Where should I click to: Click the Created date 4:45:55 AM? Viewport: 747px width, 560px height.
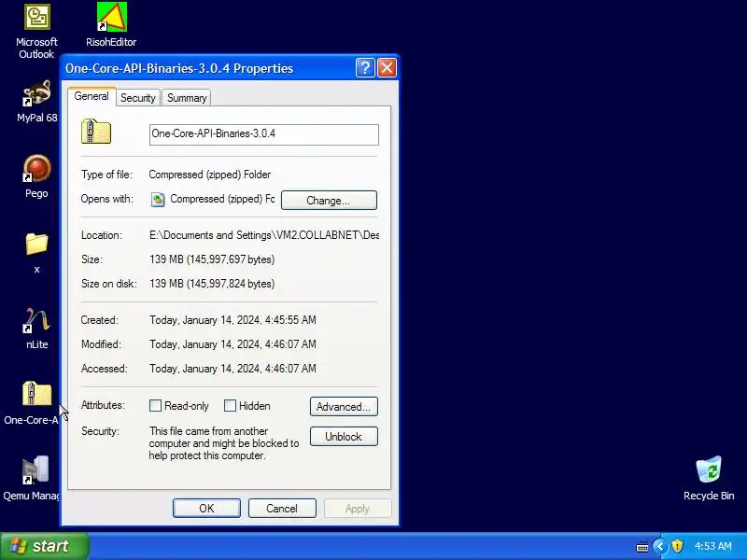(233, 320)
